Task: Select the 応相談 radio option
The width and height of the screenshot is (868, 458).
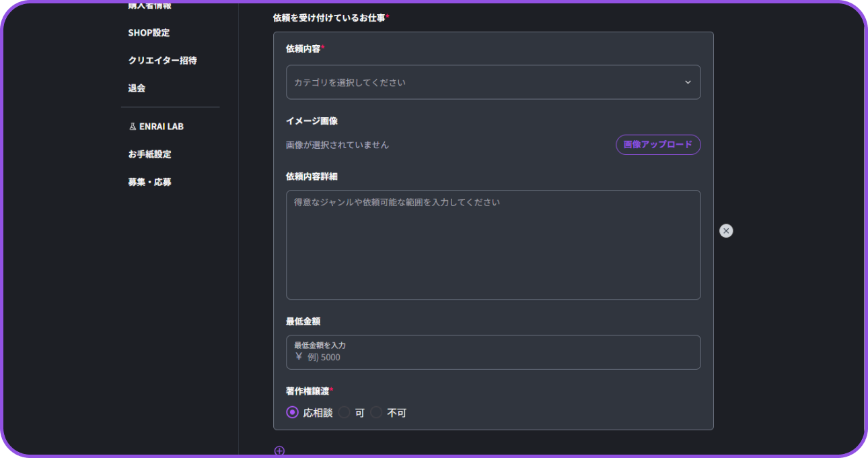Action: pyautogui.click(x=292, y=412)
